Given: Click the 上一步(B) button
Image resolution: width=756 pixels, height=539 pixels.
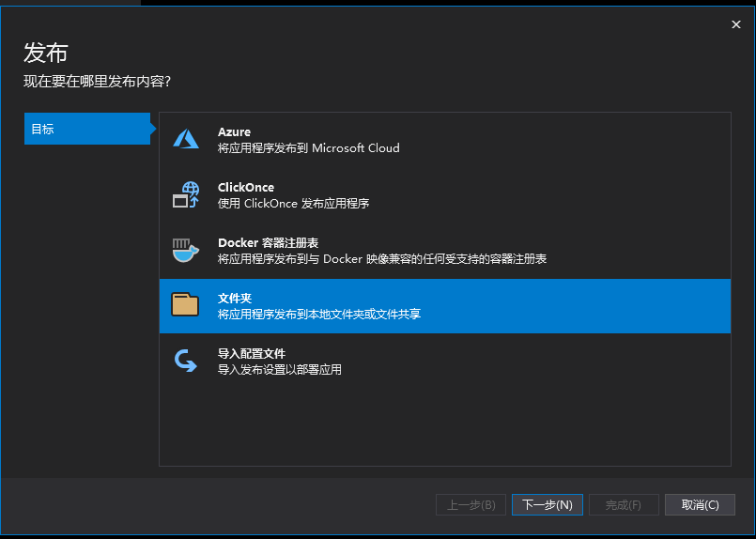Looking at the screenshot, I should [x=471, y=505].
